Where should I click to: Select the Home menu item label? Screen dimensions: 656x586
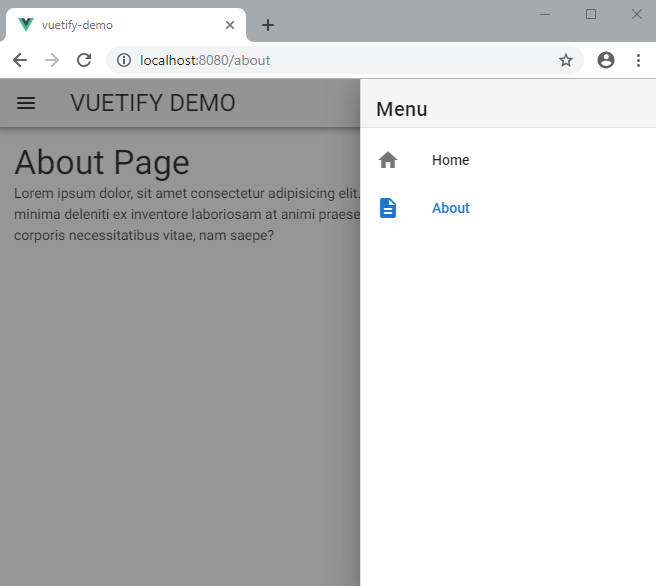(450, 160)
